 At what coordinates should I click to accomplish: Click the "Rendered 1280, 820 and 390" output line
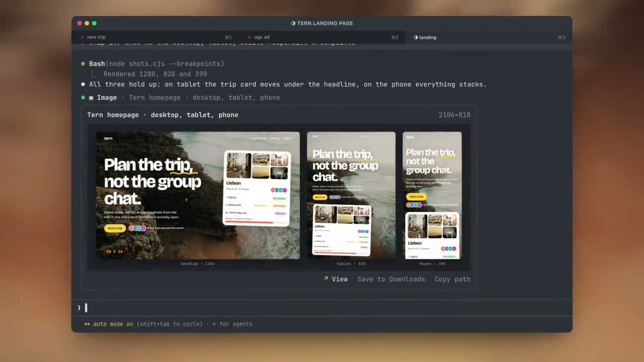(x=155, y=74)
